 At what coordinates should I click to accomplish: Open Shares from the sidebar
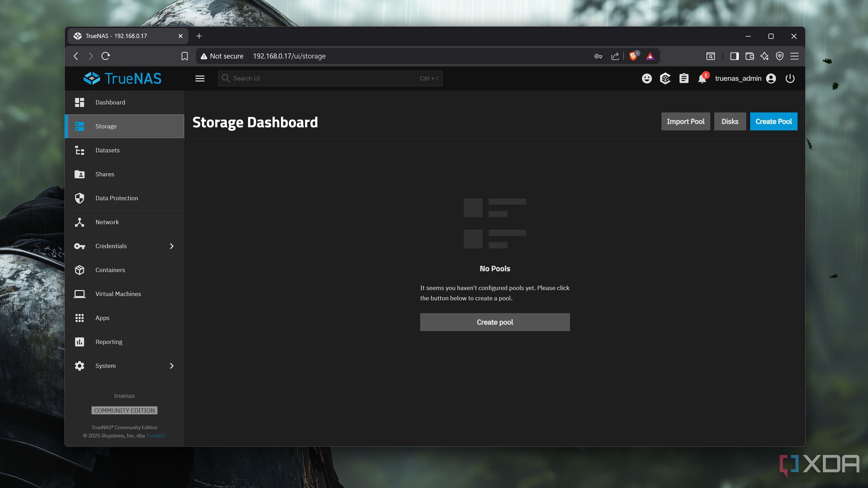point(124,174)
